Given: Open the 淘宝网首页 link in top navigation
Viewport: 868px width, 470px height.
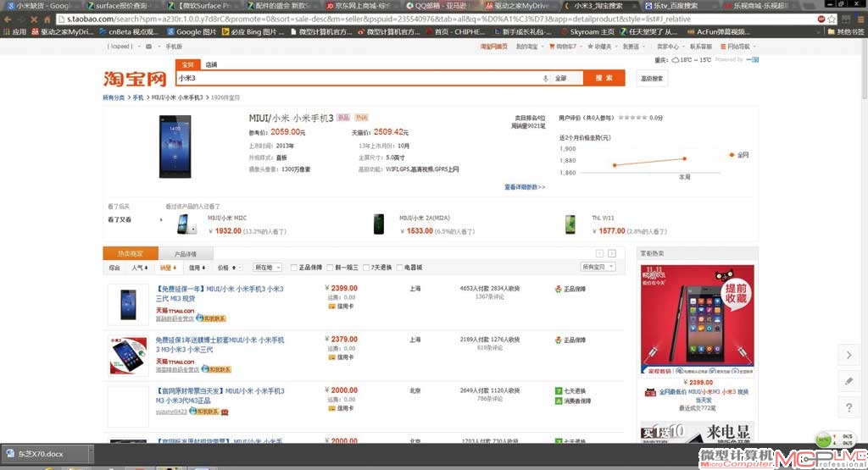Looking at the screenshot, I should click(x=493, y=47).
